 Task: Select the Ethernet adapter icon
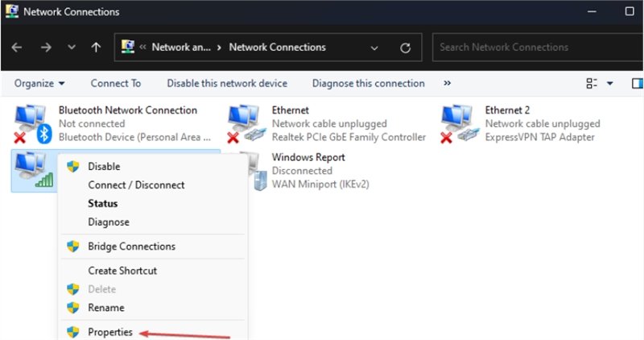pos(246,124)
